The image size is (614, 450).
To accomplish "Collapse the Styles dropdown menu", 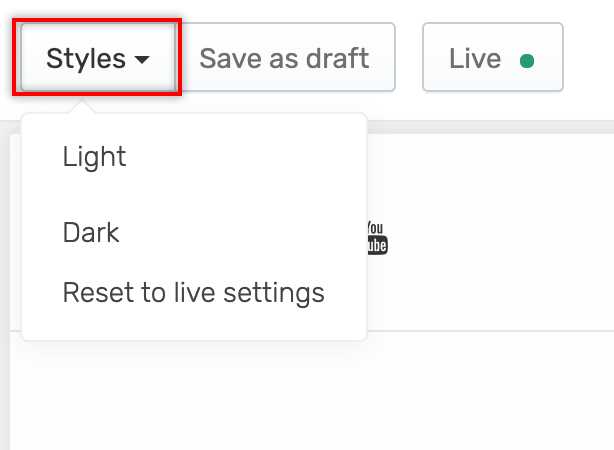I will (98, 57).
